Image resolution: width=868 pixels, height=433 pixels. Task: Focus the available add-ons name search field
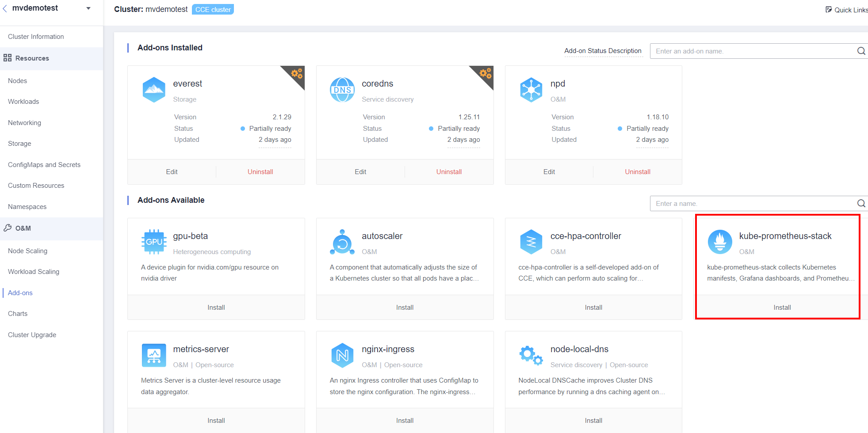coord(752,204)
